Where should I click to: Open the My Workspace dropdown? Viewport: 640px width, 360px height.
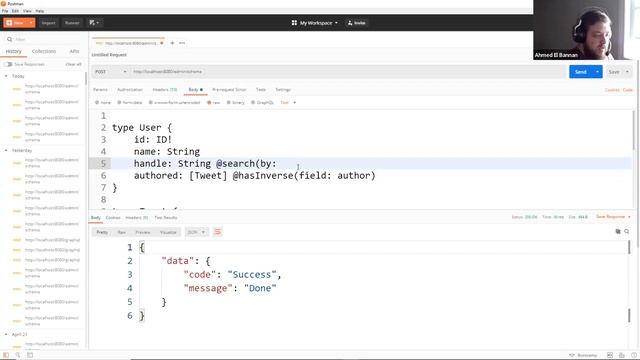pyautogui.click(x=319, y=23)
